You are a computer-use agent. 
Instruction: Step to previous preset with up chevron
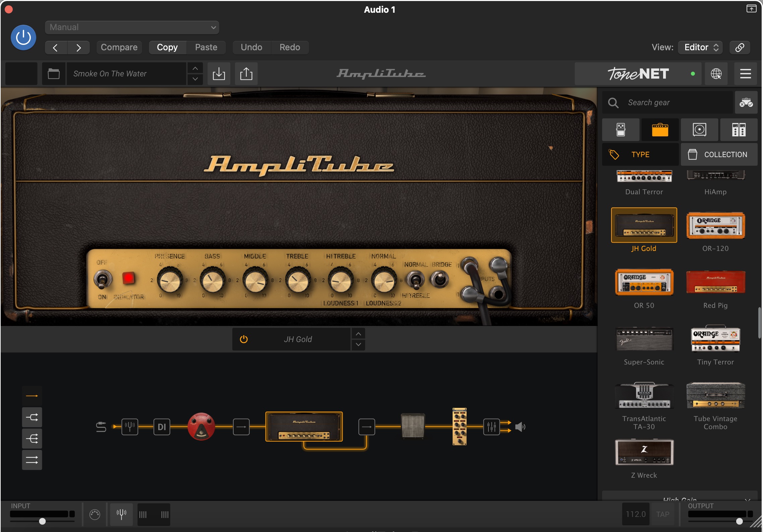(195, 68)
